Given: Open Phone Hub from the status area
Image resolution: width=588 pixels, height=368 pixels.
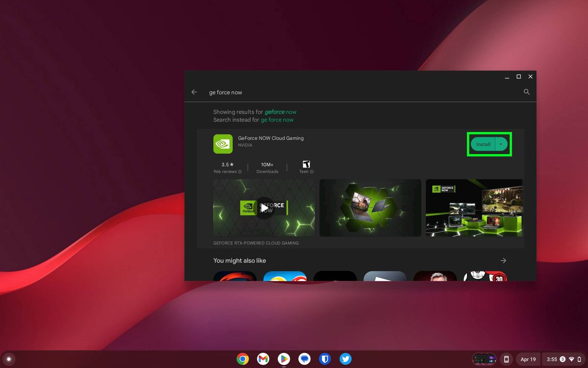Looking at the screenshot, I should point(506,359).
